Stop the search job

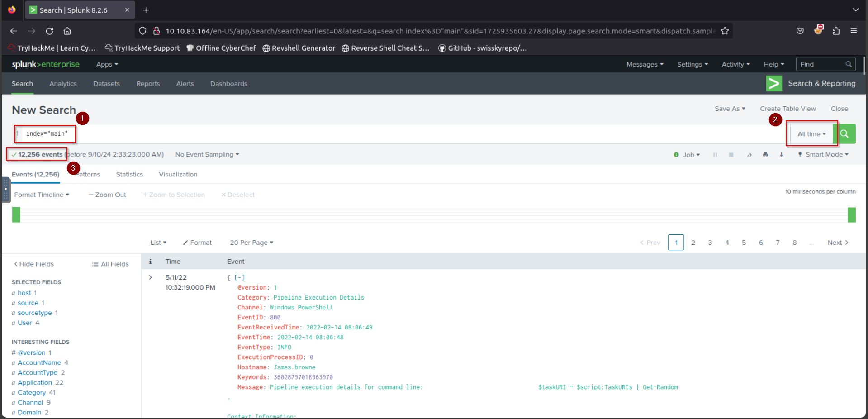[731, 155]
